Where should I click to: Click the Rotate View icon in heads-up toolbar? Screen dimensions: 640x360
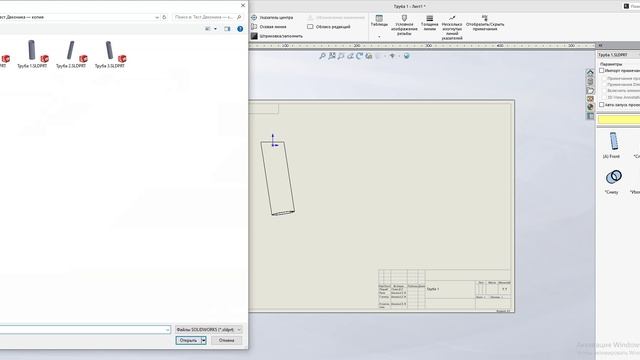(359, 56)
